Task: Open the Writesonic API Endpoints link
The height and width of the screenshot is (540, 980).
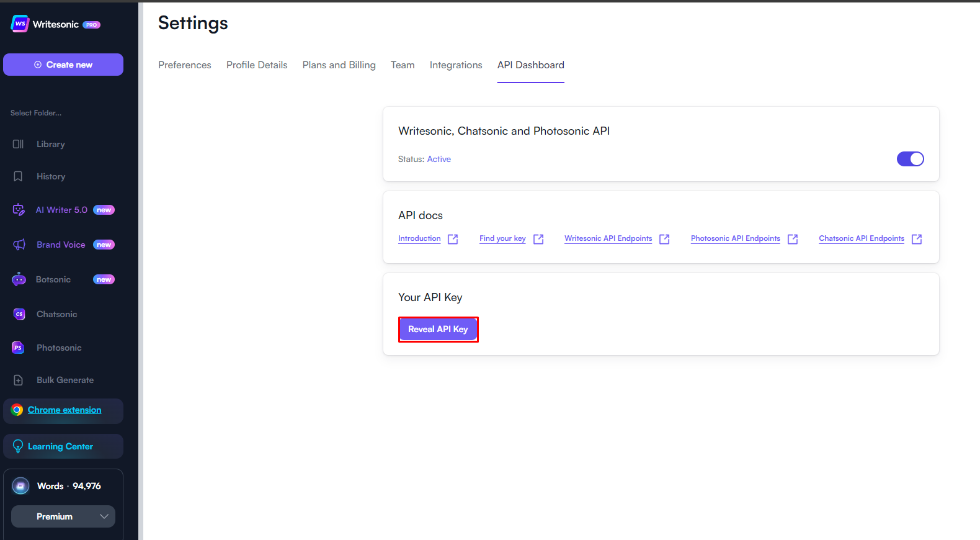Action: pyautogui.click(x=608, y=239)
